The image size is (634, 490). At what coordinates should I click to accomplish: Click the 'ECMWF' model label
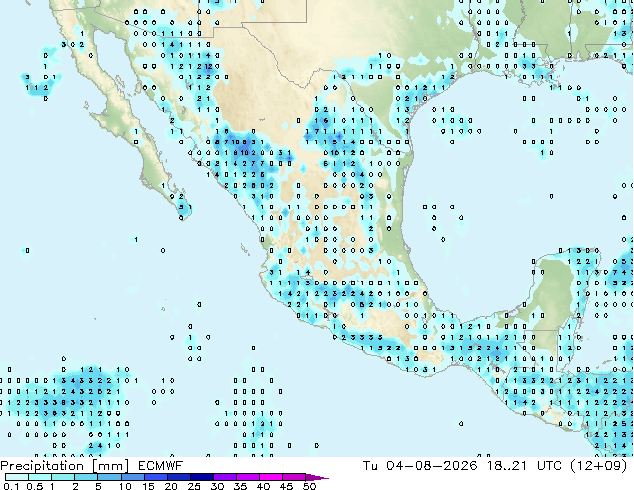tap(160, 466)
